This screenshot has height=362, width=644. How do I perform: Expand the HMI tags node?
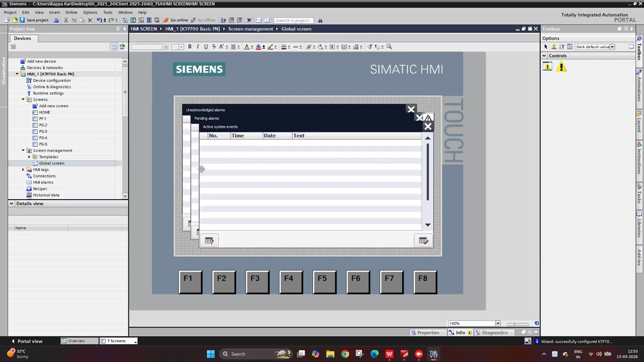[x=23, y=169]
